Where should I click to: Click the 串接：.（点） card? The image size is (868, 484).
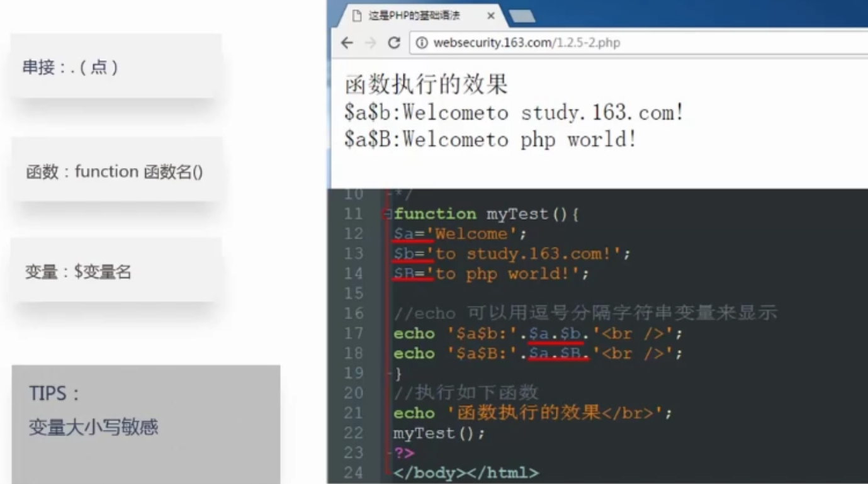(116, 67)
